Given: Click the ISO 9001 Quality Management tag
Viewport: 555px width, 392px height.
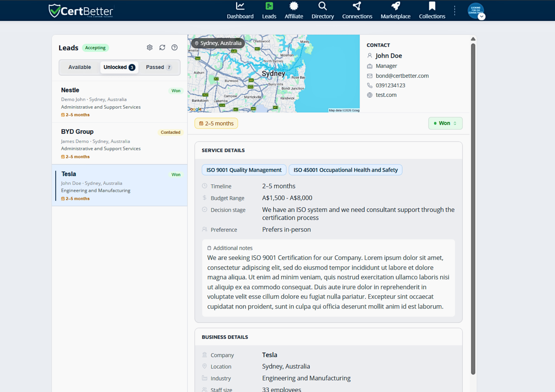Looking at the screenshot, I should point(244,170).
